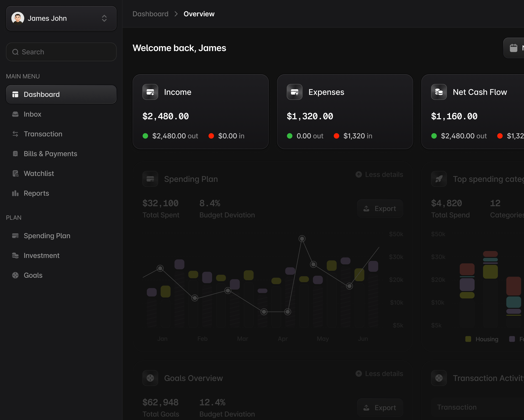Collapse Spending Plan with Less details
The image size is (524, 420).
click(379, 174)
